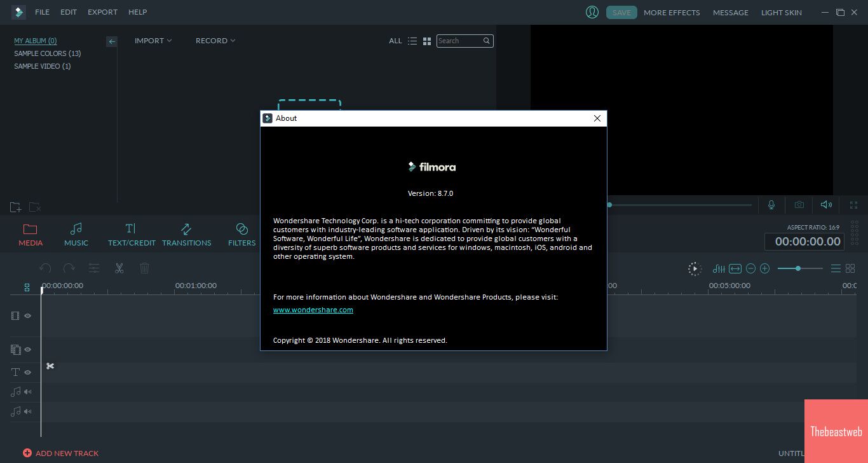Toggle visibility of the PIP track

click(x=28, y=349)
